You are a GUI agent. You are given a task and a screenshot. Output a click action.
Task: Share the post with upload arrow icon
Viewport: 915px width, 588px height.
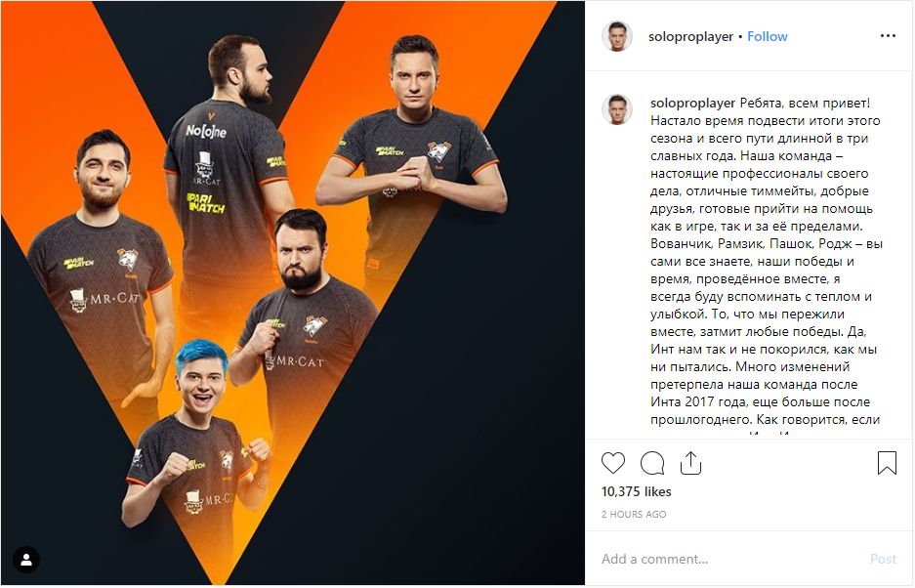[690, 462]
